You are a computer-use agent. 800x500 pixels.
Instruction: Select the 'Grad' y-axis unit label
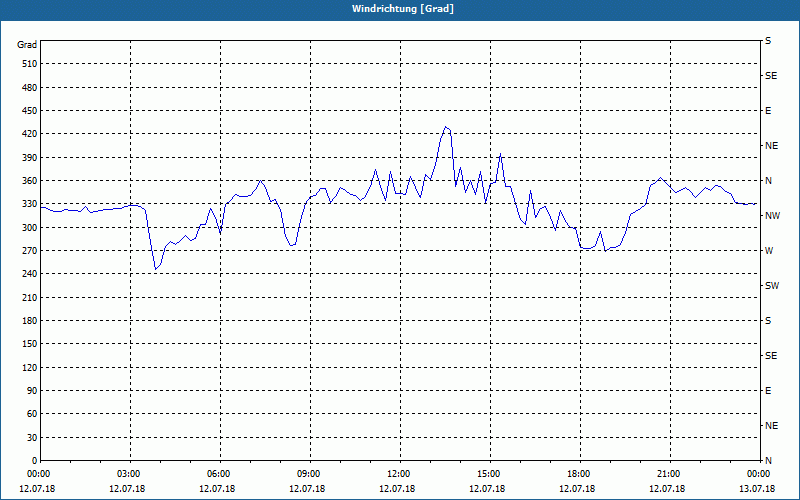tap(27, 45)
